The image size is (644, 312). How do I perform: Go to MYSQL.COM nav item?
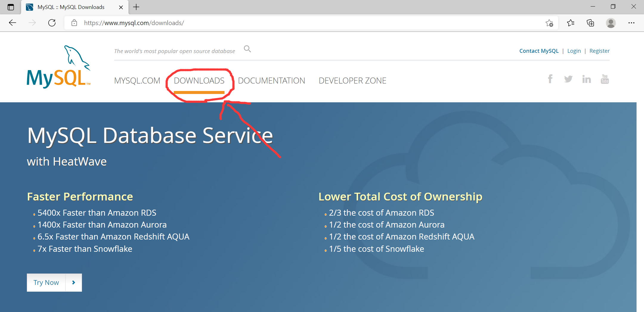pos(137,81)
